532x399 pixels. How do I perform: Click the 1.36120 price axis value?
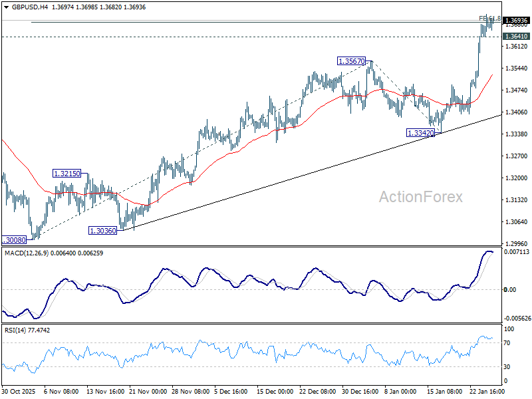(517, 47)
